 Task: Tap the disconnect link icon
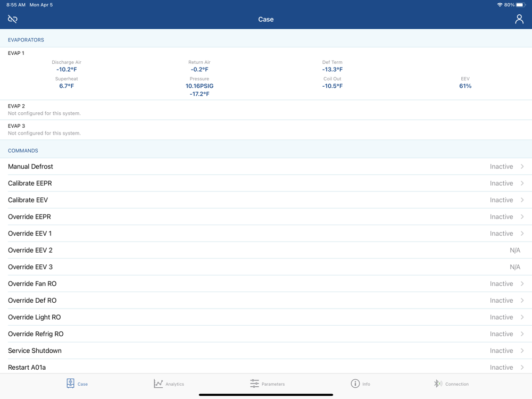click(x=13, y=19)
